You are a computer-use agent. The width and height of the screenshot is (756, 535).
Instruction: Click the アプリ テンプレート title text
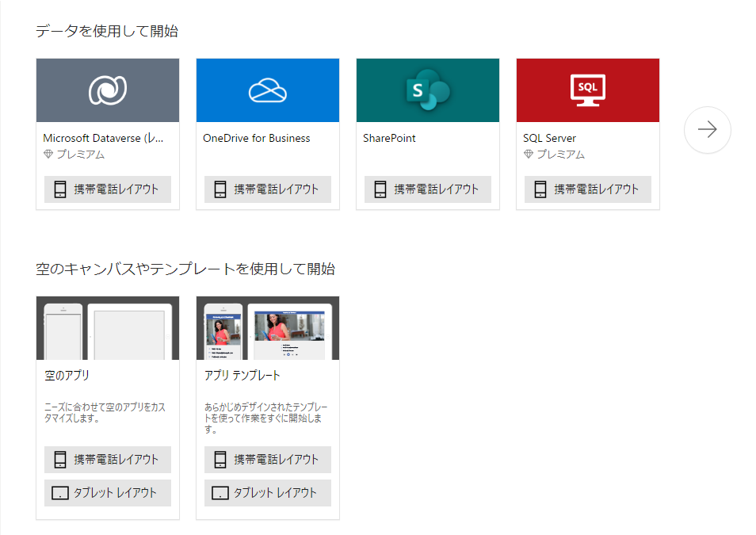(x=242, y=376)
